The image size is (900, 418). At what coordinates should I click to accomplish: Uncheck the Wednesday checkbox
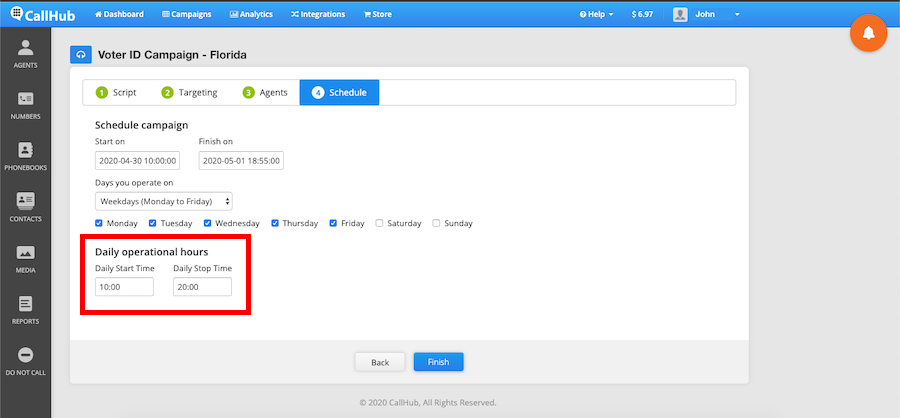tap(208, 223)
